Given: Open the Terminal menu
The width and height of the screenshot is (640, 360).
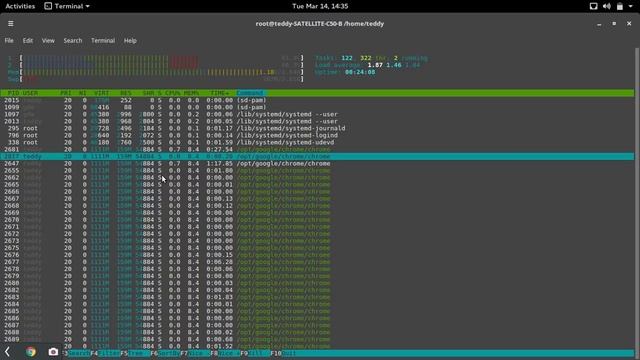Looking at the screenshot, I should coord(103,40).
